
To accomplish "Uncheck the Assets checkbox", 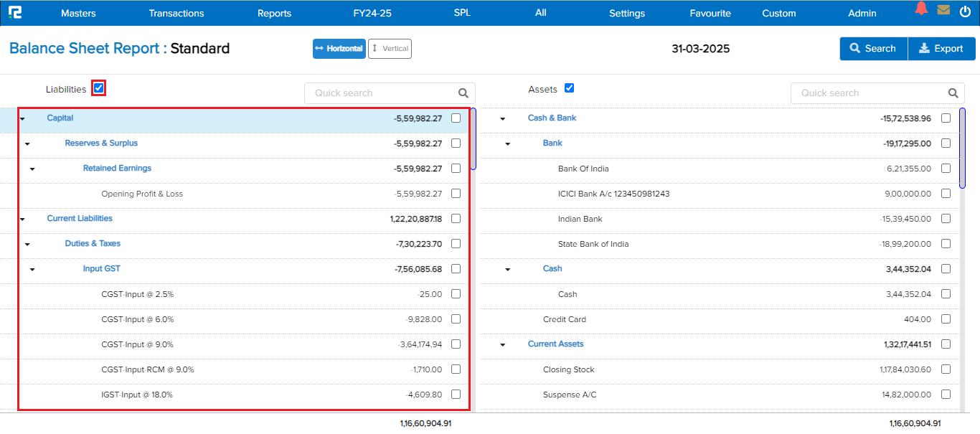I will 570,88.
